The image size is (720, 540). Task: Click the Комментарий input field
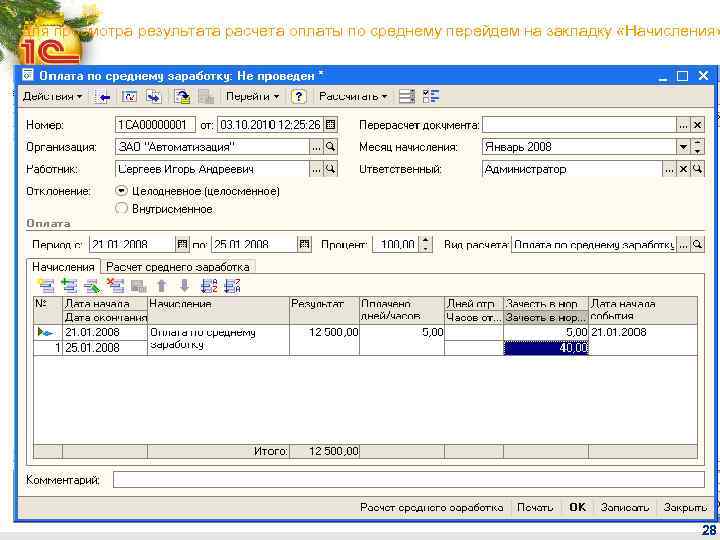409,480
